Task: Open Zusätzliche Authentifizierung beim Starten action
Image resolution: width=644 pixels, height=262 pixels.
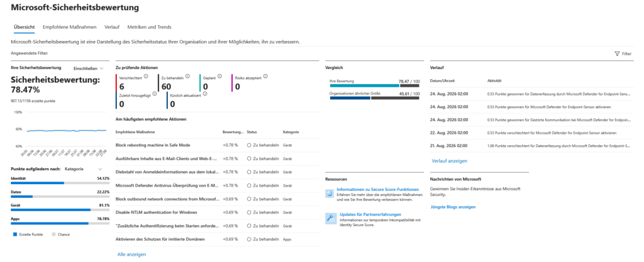Action: coord(167,226)
